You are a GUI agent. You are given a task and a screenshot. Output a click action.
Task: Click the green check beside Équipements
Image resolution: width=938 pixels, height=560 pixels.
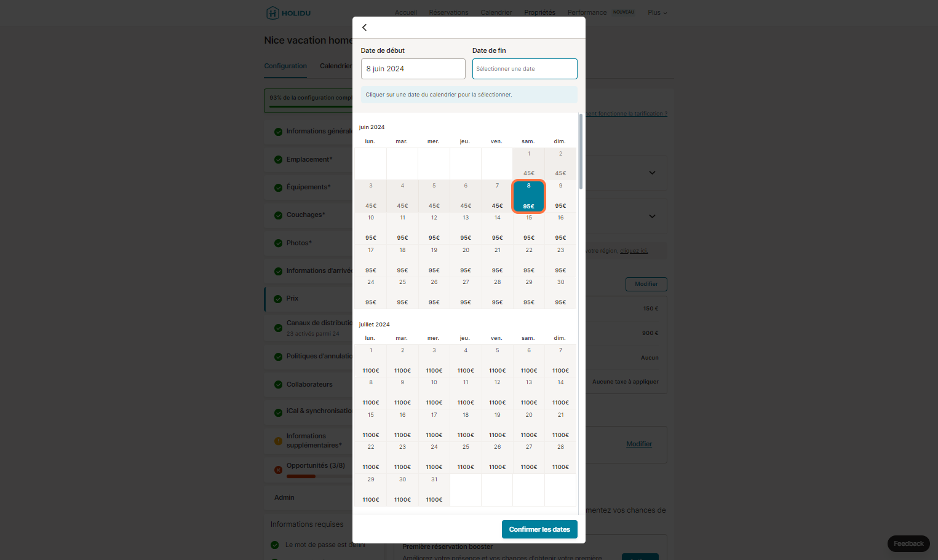click(x=278, y=187)
